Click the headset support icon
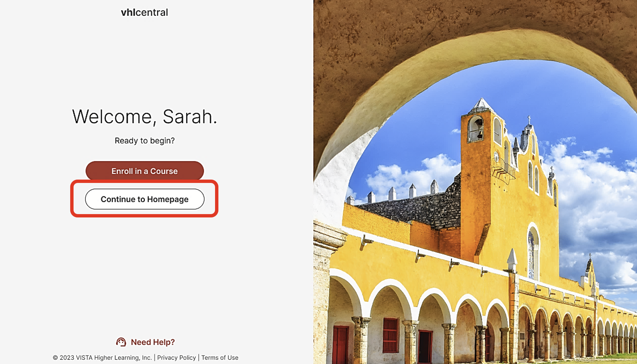 pos(121,342)
